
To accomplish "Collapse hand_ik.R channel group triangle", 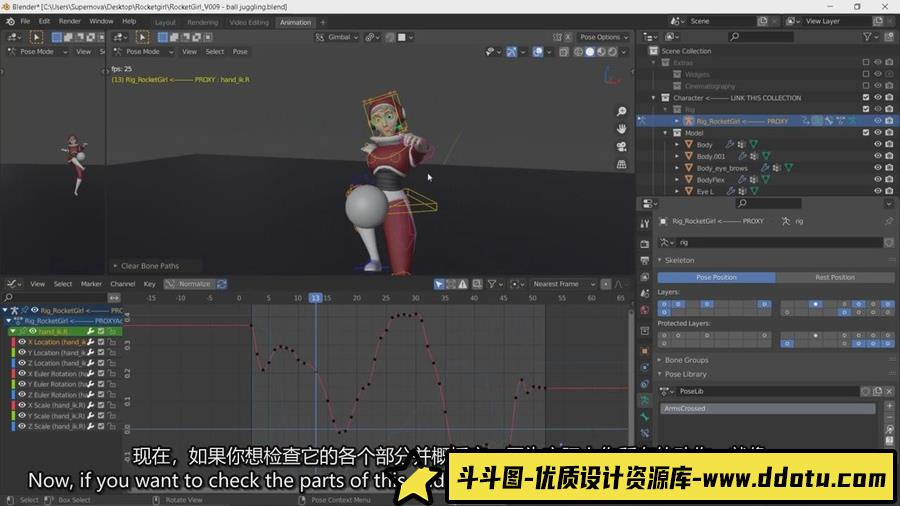I will point(13,332).
